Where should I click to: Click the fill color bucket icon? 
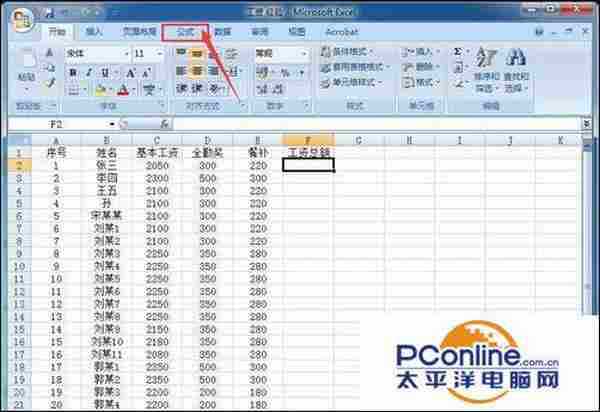pyautogui.click(x=99, y=90)
